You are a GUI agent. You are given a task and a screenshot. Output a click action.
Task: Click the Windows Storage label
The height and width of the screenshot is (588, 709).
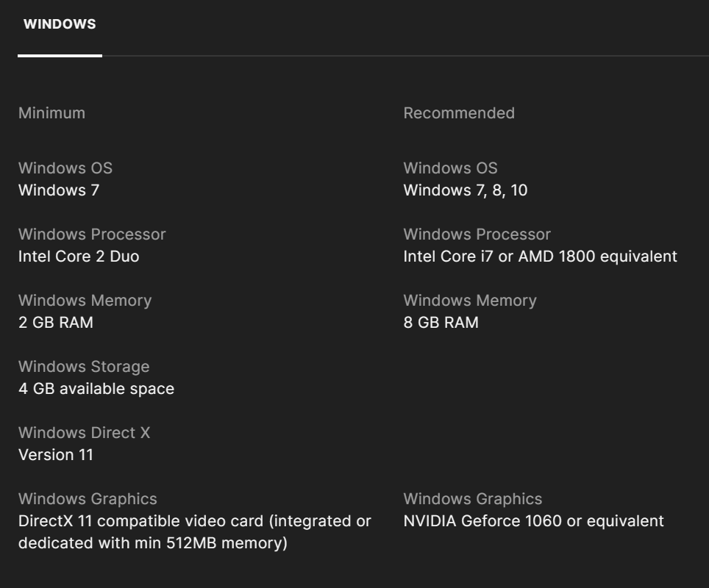84,367
